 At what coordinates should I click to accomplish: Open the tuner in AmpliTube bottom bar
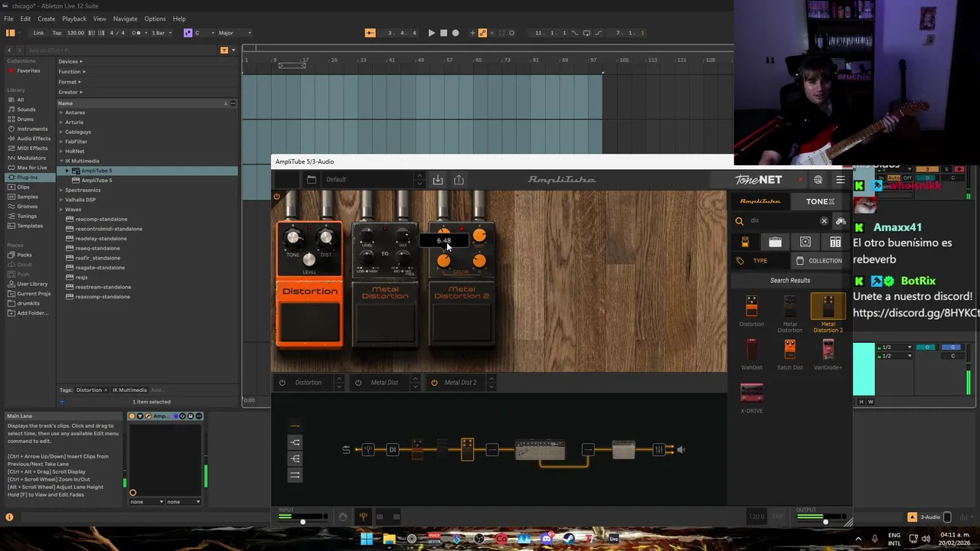(363, 517)
